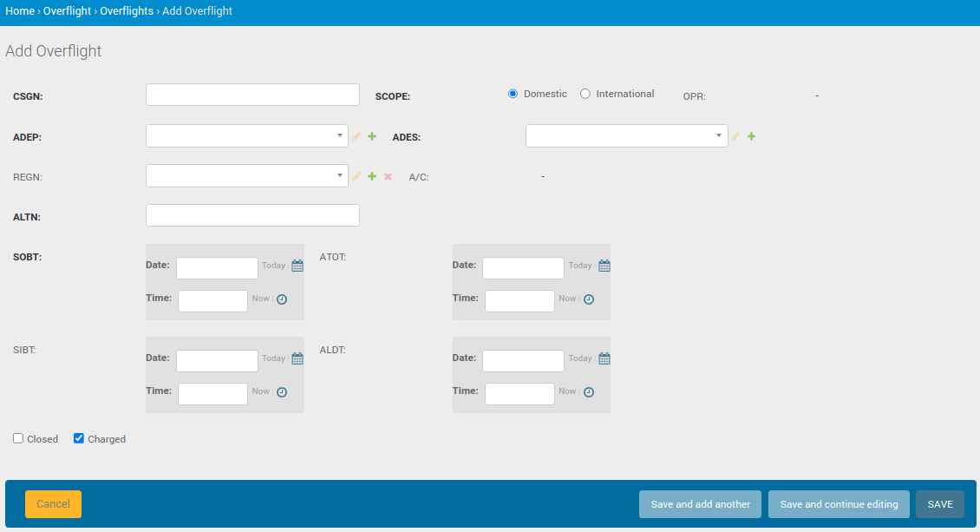Image resolution: width=980 pixels, height=532 pixels.
Task: Go to Home in breadcrumb
Action: 20,11
